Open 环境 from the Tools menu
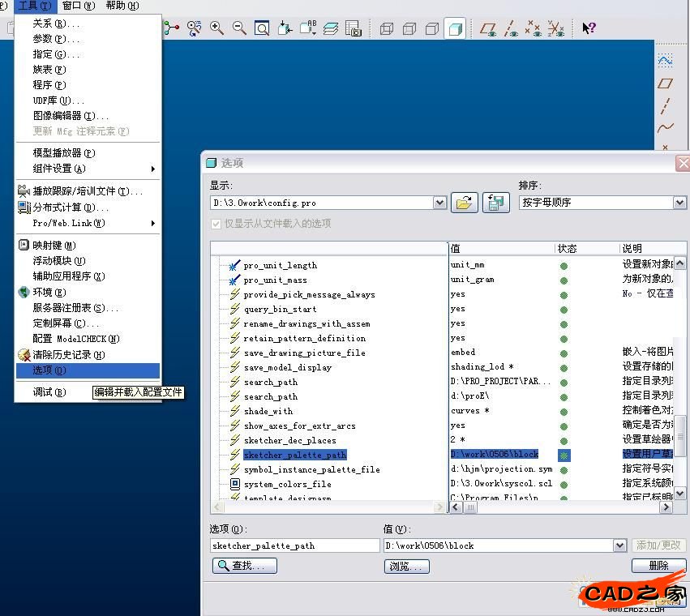Viewport: 690px width, 616px height. [49, 292]
